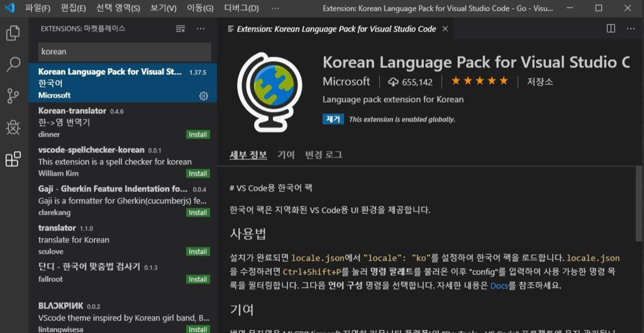Viewport: 644px width, 333px height.
Task: Open the 편집(E) menu
Action: (x=73, y=8)
